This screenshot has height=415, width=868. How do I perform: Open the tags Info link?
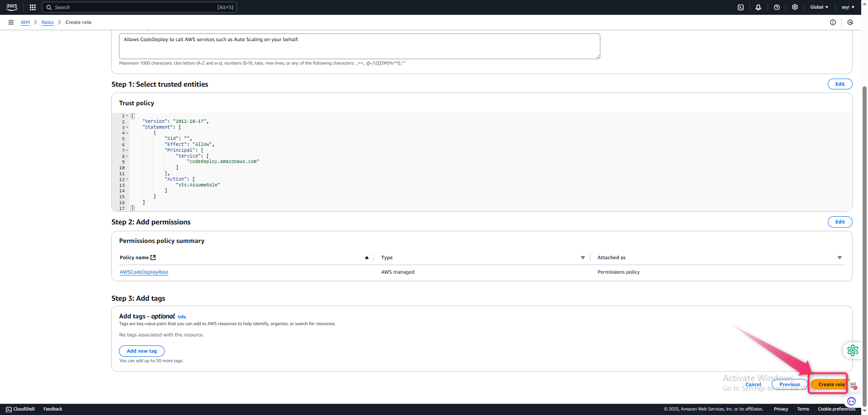tap(182, 317)
